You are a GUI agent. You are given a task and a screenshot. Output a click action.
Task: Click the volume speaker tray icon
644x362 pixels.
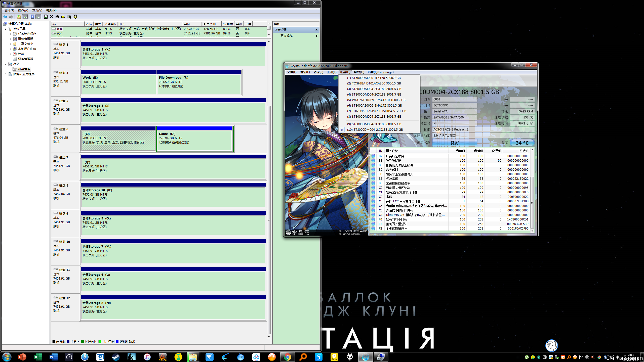click(x=593, y=357)
